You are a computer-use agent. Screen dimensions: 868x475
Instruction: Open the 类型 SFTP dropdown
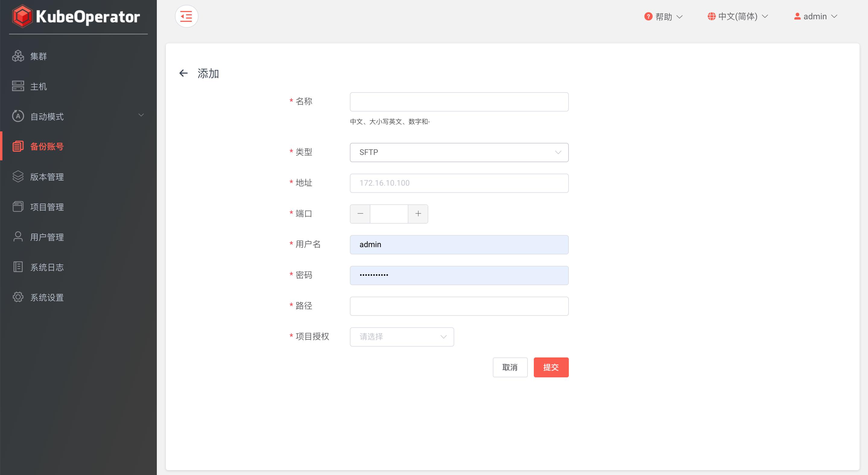point(459,153)
